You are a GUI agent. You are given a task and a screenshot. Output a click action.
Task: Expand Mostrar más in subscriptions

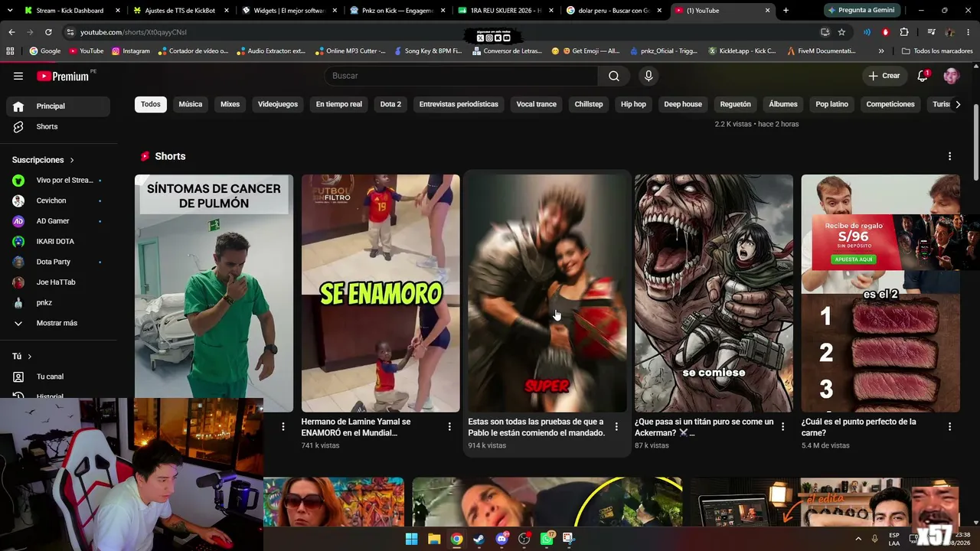pyautogui.click(x=57, y=323)
